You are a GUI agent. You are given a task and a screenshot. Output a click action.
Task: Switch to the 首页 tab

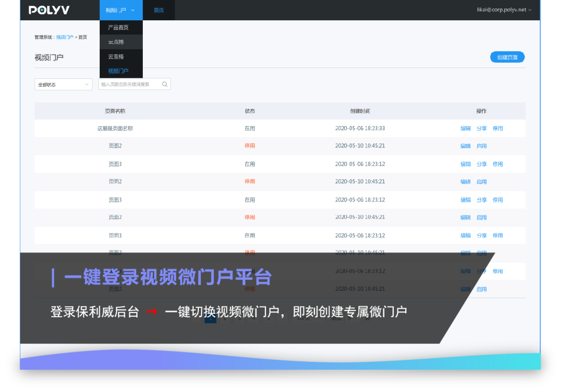tap(159, 10)
